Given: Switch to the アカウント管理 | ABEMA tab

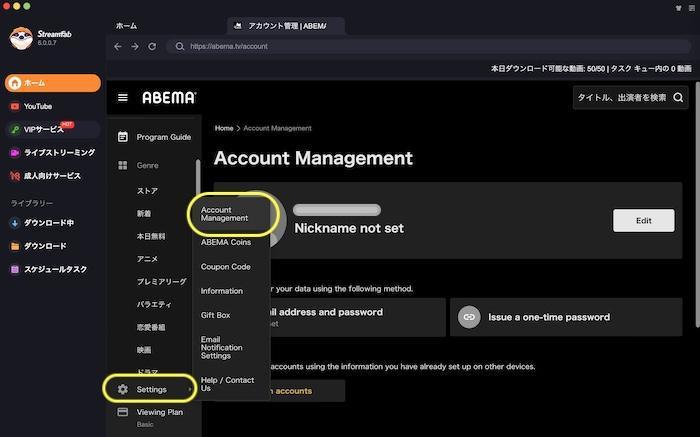Looking at the screenshot, I should (286, 26).
